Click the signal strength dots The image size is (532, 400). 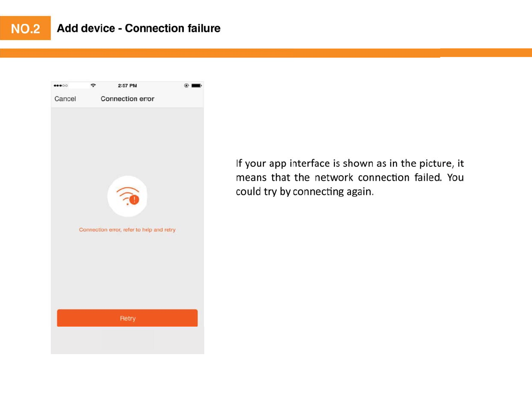click(61, 85)
